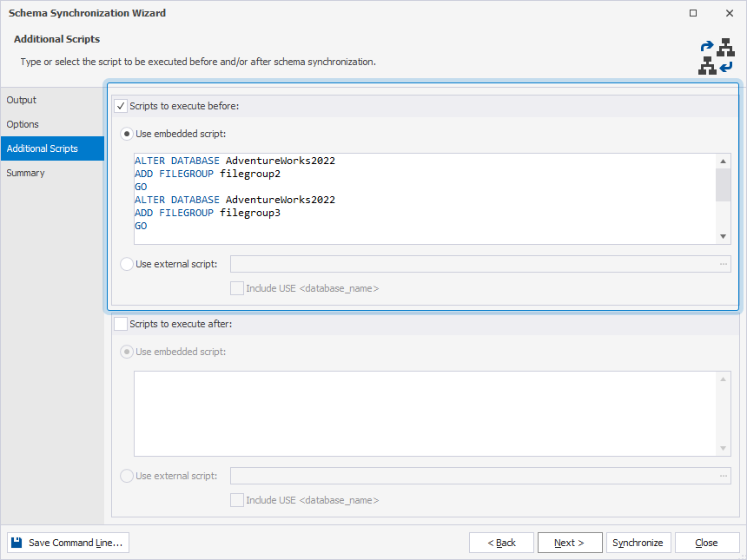Click the schema synchronization icon at top right
The height and width of the screenshot is (560, 747).
[717, 55]
